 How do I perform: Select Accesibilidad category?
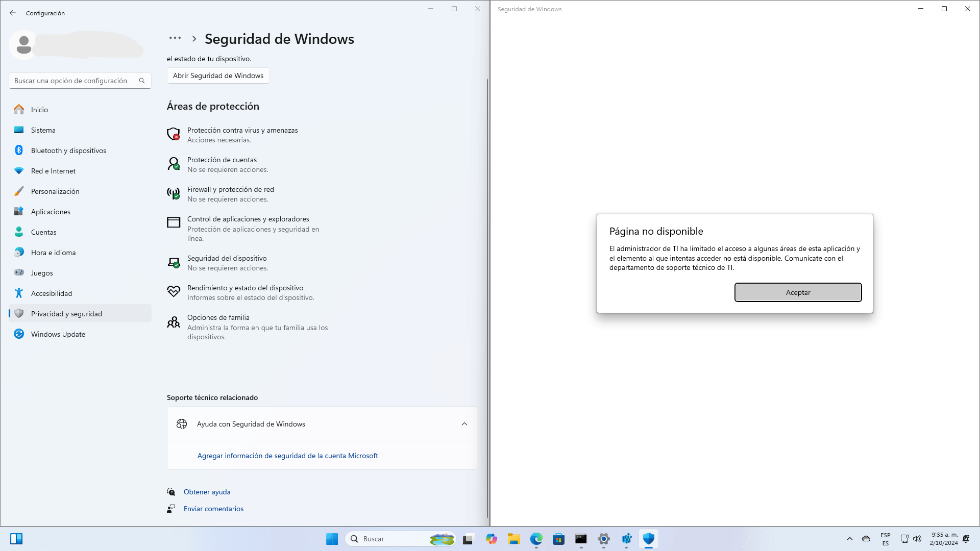(x=80, y=293)
